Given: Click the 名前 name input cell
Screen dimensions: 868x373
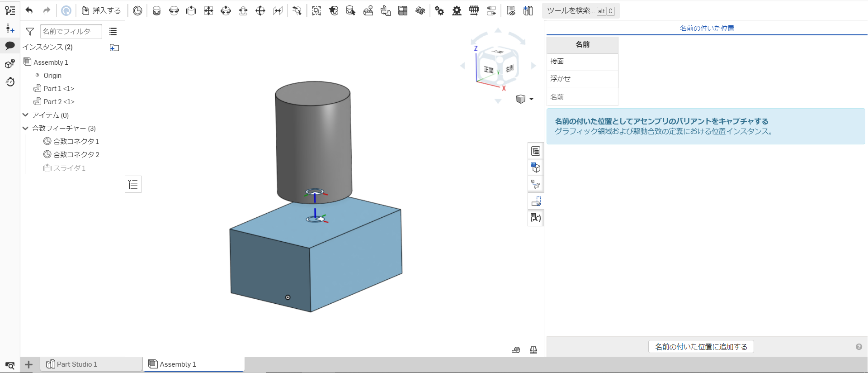Looking at the screenshot, I should 582,97.
